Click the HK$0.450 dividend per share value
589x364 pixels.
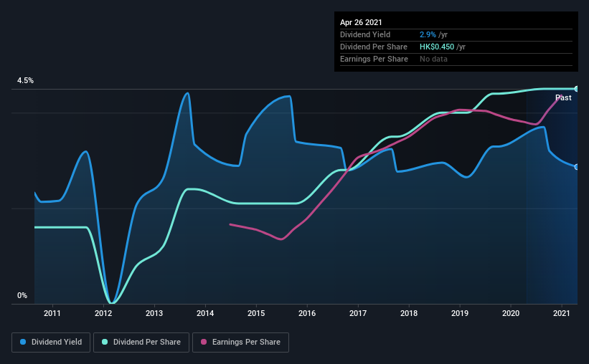point(437,47)
